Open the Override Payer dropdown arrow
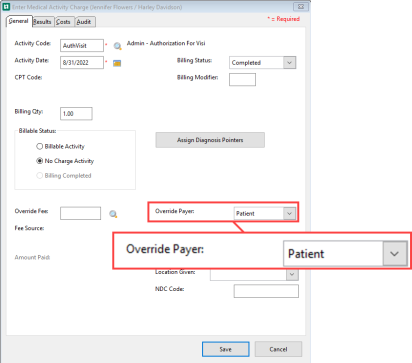The image size is (412, 363). (x=289, y=213)
